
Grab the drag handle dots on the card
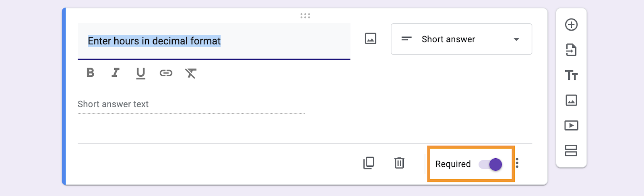305,16
